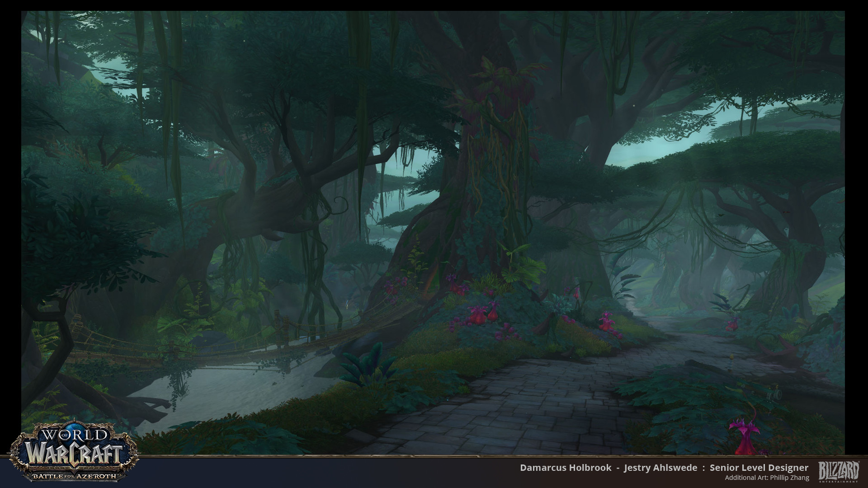868x488 pixels.
Task: Click the Blizzard Entertainment logo
Action: pyautogui.click(x=839, y=472)
